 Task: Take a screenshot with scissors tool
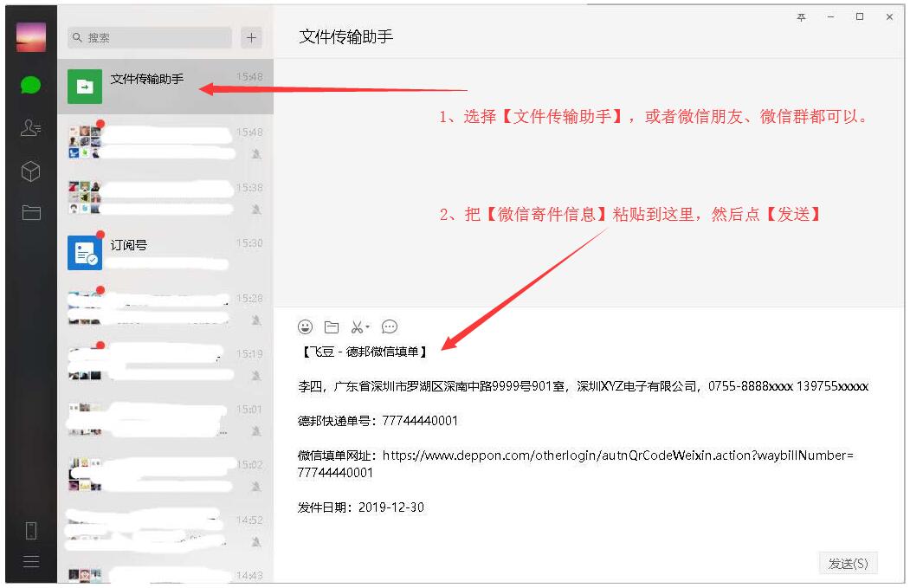coord(358,327)
